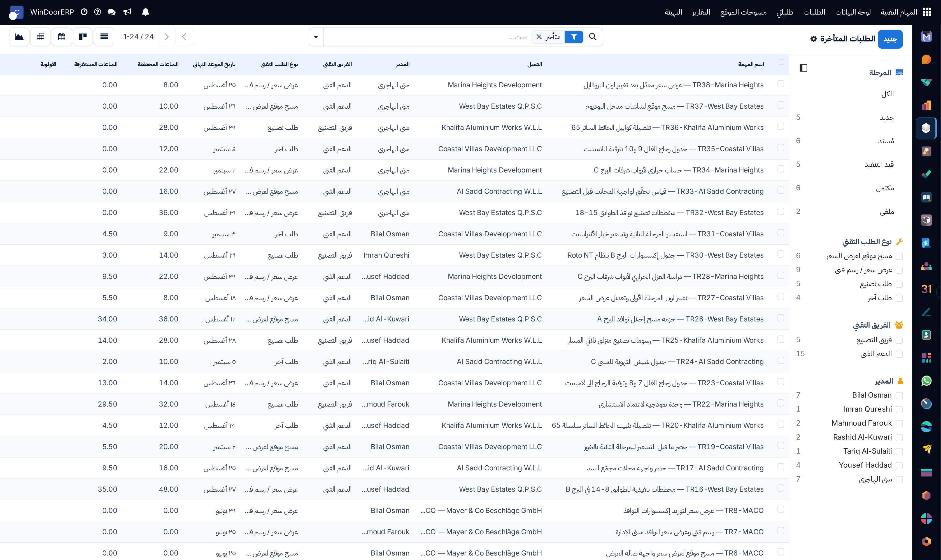The width and height of the screenshot is (941, 560).
Task: Switch to list view icon
Action: (104, 37)
